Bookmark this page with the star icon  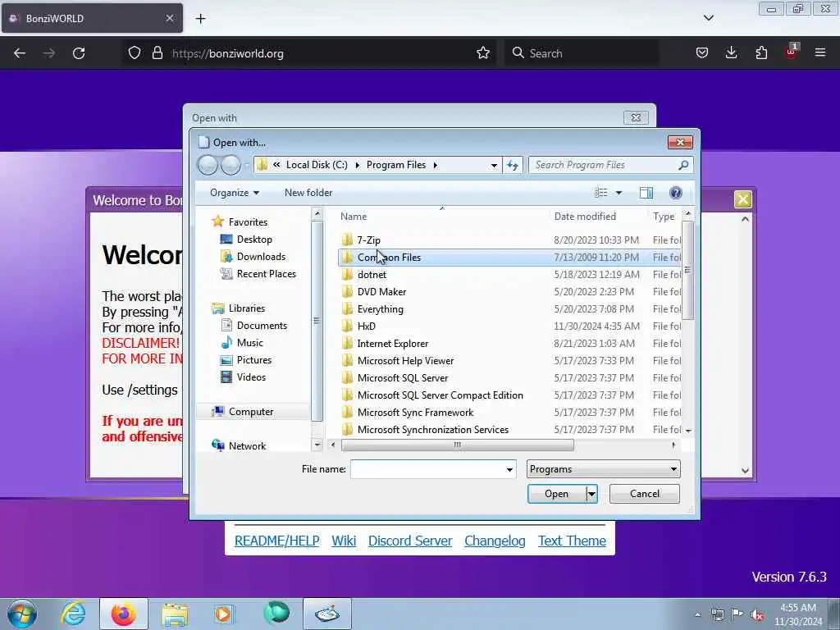click(483, 53)
